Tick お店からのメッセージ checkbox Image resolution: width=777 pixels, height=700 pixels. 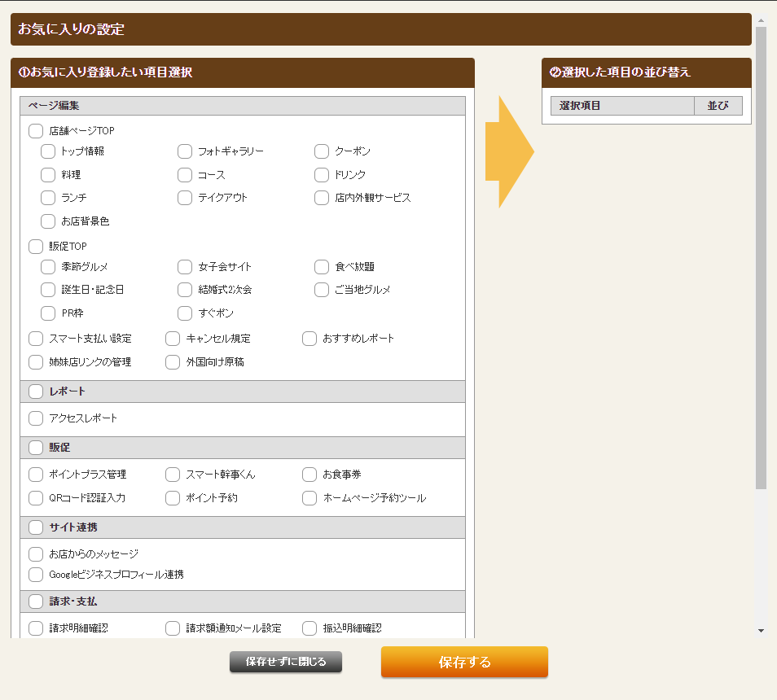click(36, 554)
